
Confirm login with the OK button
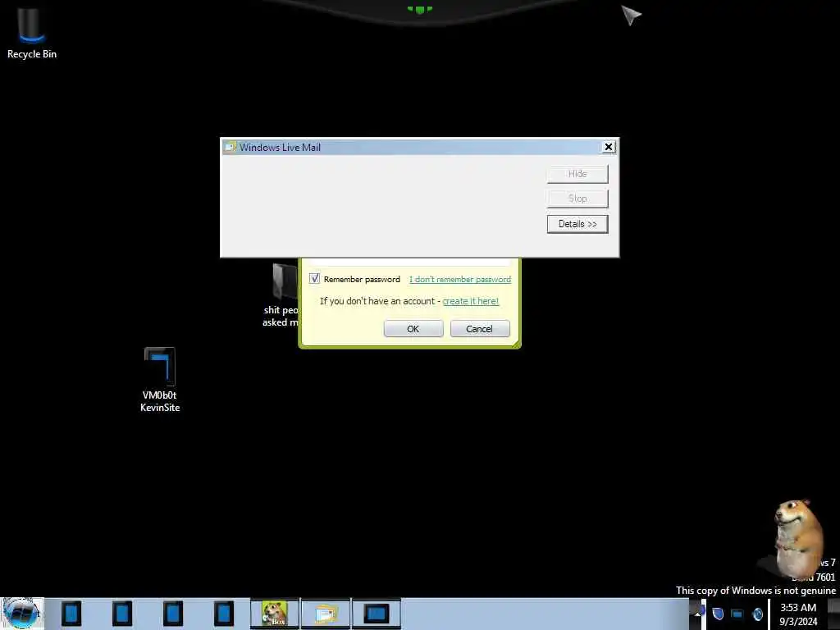pos(413,328)
